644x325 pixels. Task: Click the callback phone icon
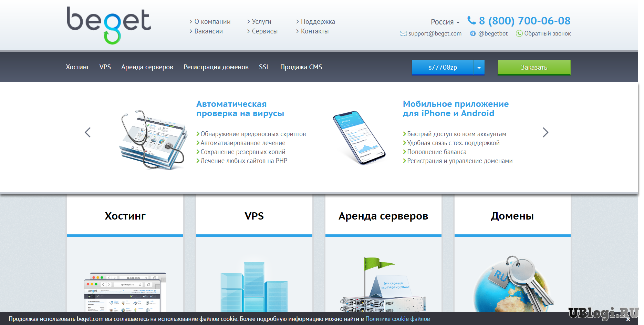pyautogui.click(x=519, y=33)
